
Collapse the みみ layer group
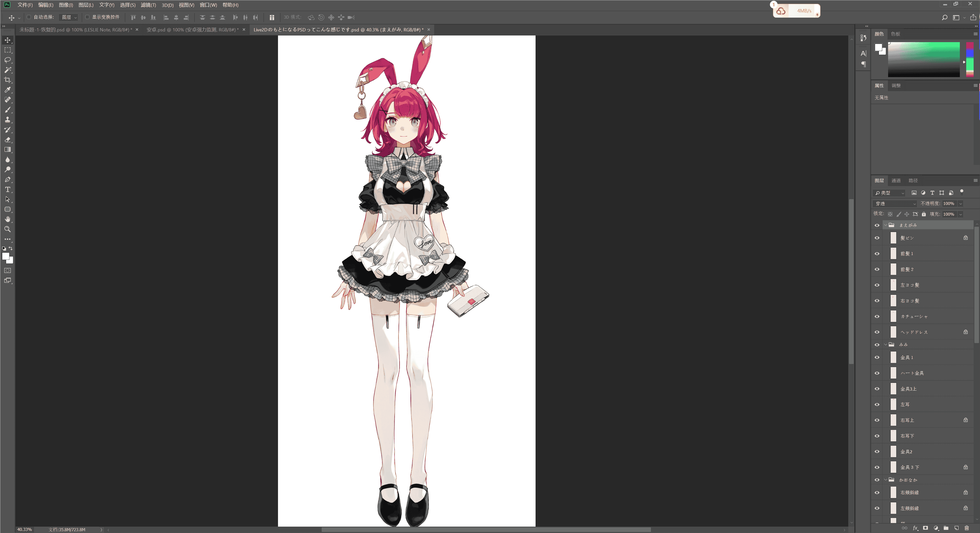886,345
